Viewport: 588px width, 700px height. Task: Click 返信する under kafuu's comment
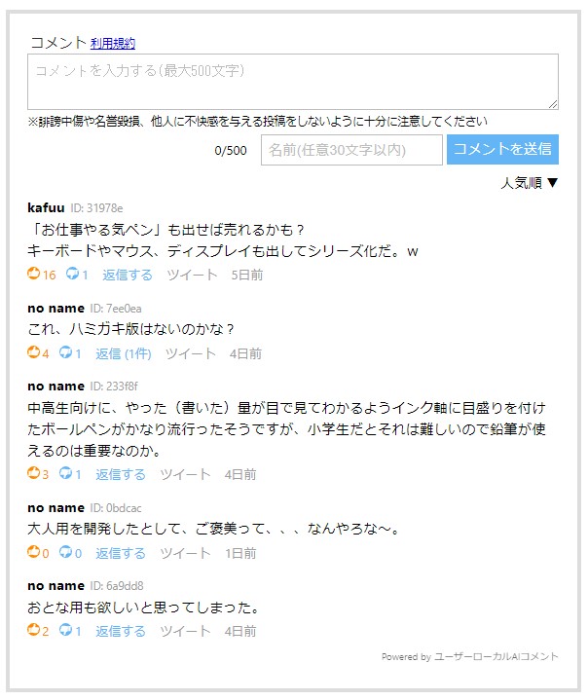pos(128,275)
